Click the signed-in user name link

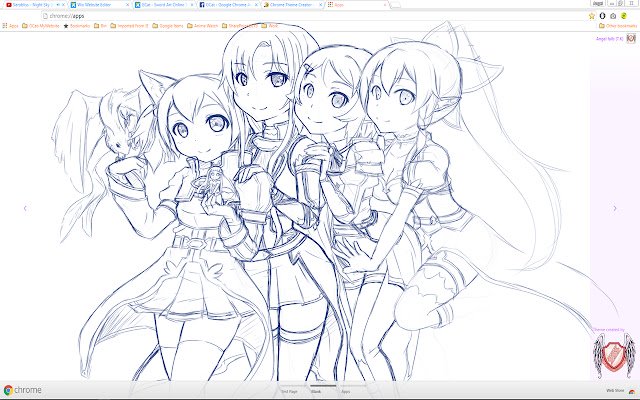click(x=609, y=39)
